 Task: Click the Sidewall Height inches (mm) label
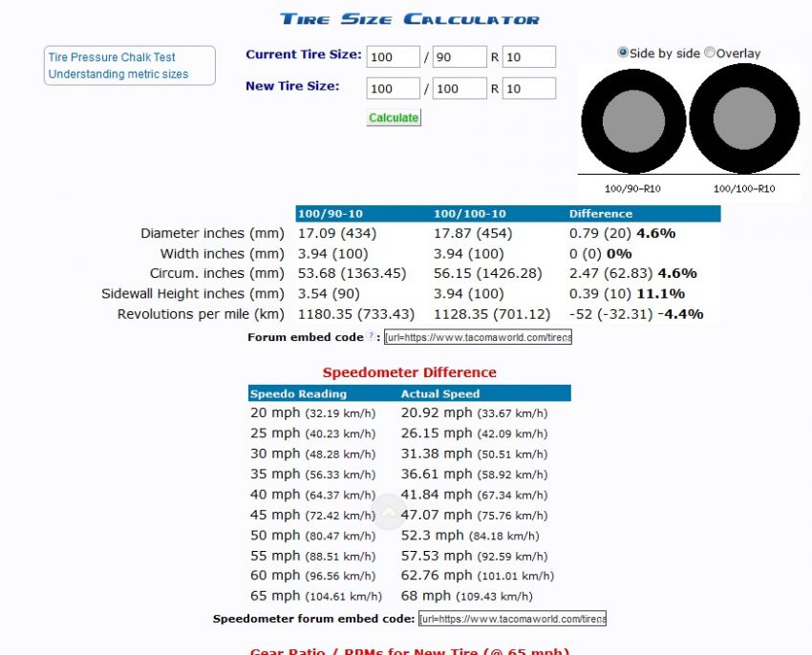pos(193,293)
